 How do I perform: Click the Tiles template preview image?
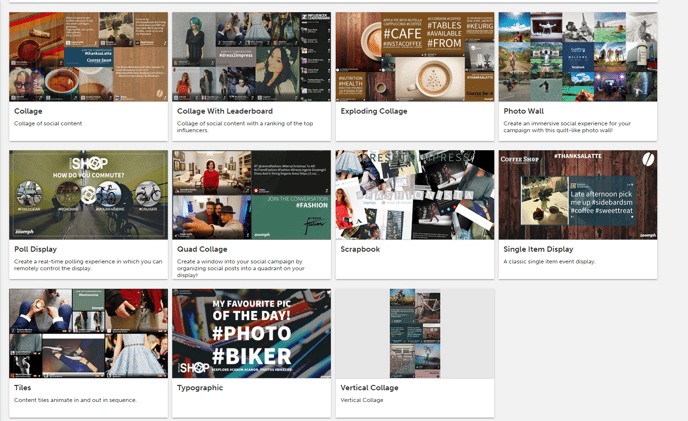pos(88,333)
